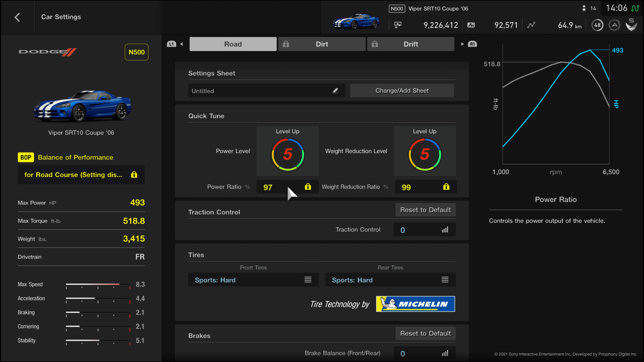This screenshot has height=362, width=644.
Task: Switch to the Dirt tab
Action: [x=321, y=44]
